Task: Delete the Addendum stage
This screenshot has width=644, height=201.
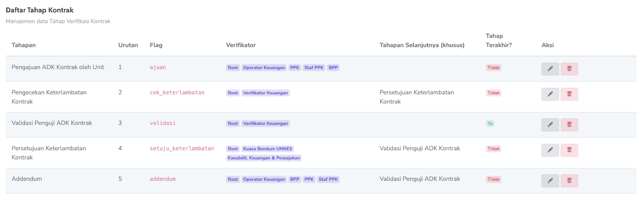Action: (x=569, y=181)
